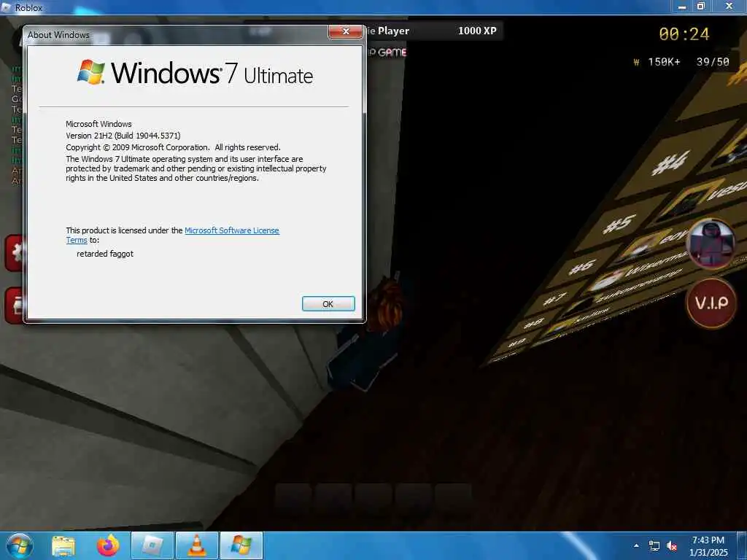Minimize the Roblox window

click(682, 7)
